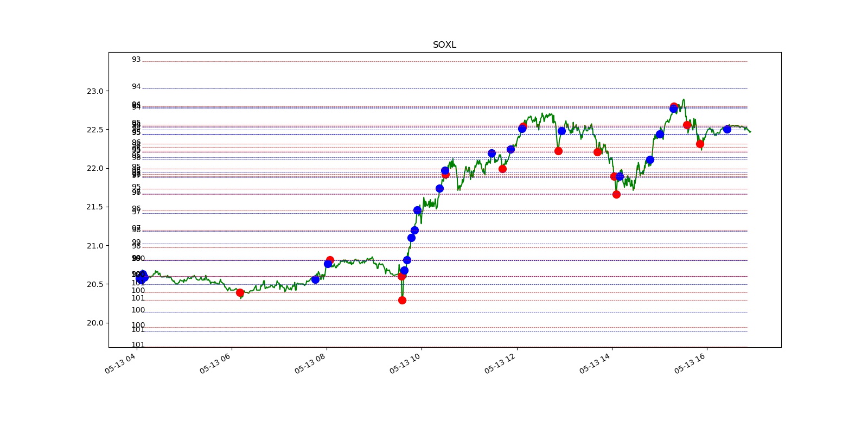Click the 93 level label at top
Screen dimensions: 868x434
pyautogui.click(x=136, y=60)
